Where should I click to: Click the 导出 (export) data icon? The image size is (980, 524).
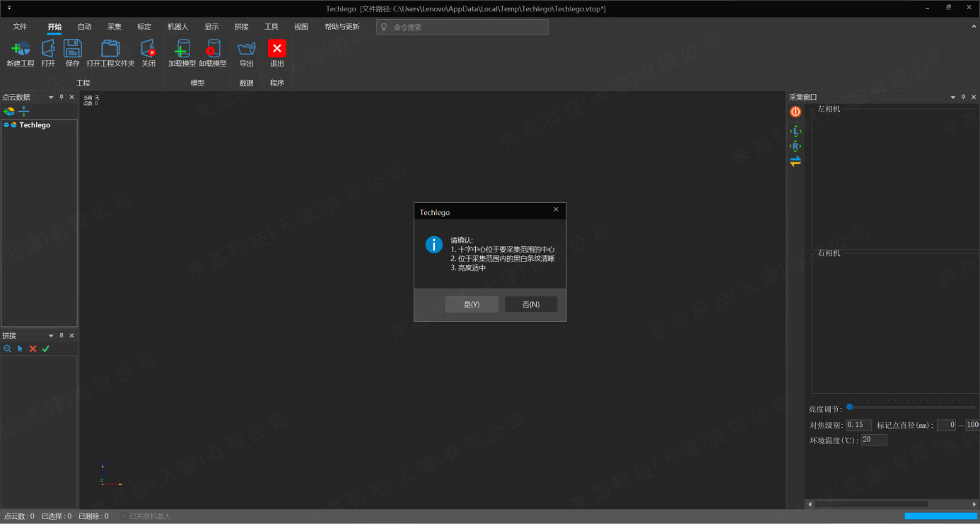point(246,49)
